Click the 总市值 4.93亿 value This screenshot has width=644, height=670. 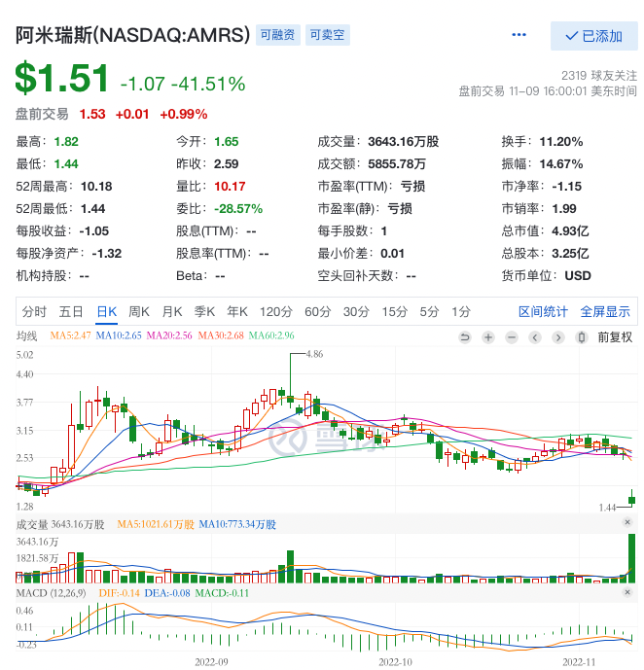tap(570, 231)
